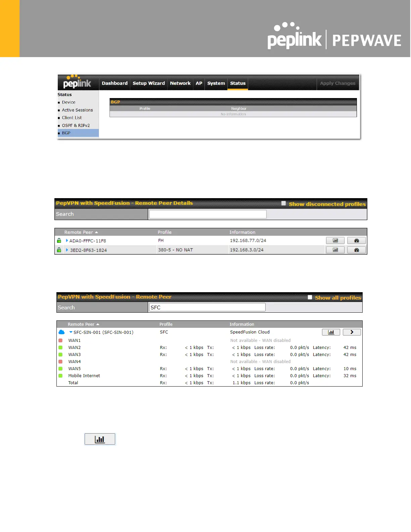Open the System tab
This screenshot has height=532, width=411.
pyautogui.click(x=216, y=83)
